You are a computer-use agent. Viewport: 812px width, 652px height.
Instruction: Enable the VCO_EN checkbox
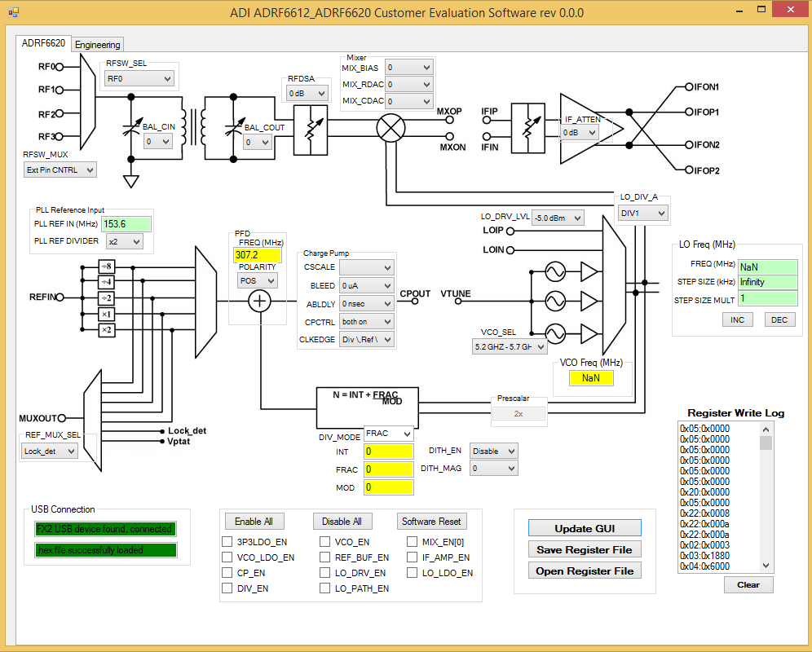coord(324,542)
